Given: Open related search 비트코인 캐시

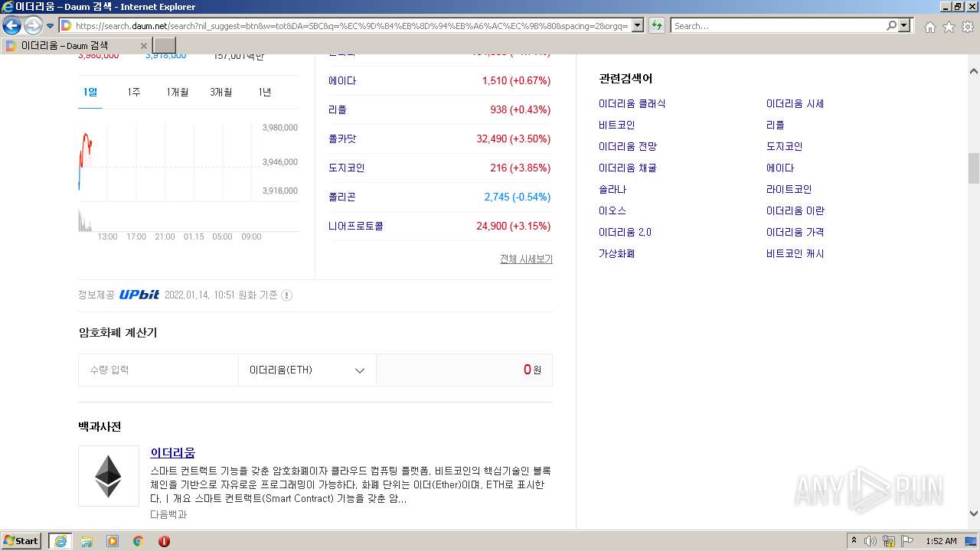Looking at the screenshot, I should point(795,254).
